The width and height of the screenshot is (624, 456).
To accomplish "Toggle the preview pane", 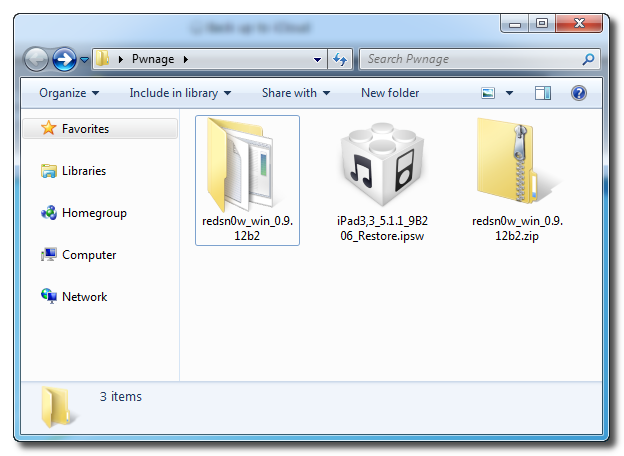I will [543, 93].
